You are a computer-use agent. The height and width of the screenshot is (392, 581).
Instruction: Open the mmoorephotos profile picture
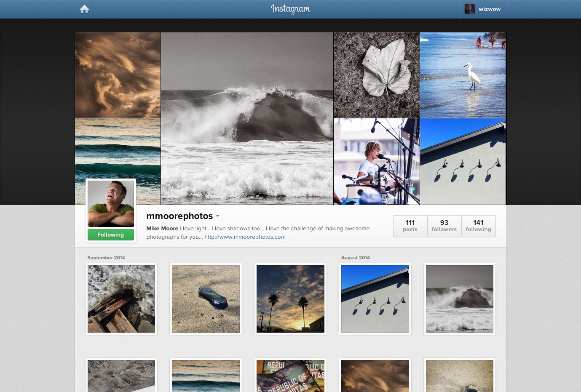click(111, 204)
